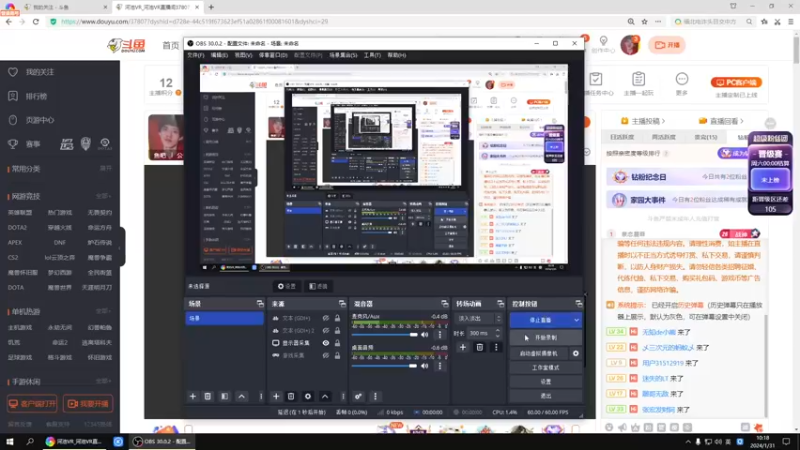Image resolution: width=800 pixels, height=450 pixels.
Task: Open OBS View menu
Action: click(243, 55)
